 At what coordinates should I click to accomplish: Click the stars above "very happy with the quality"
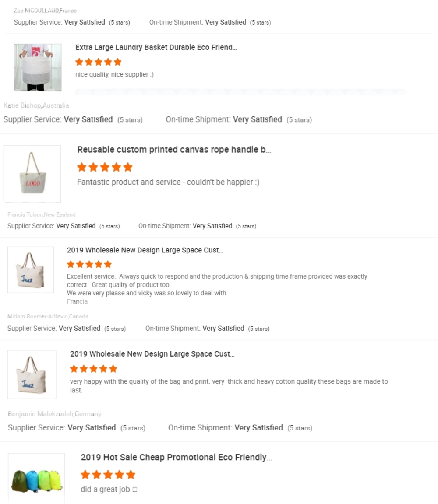(x=93, y=368)
